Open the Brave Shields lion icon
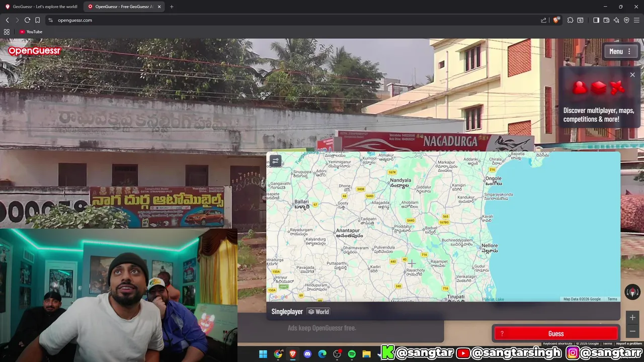 [x=556, y=20]
